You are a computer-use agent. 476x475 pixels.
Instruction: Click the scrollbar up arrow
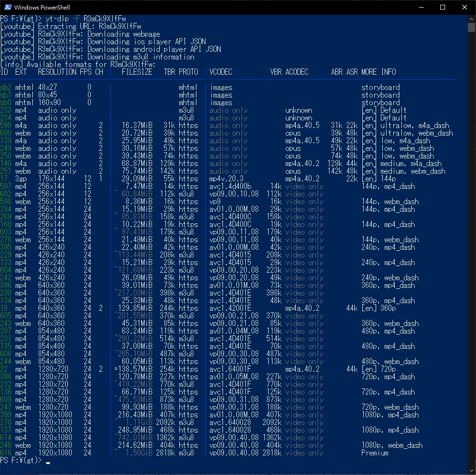tap(471, 19)
